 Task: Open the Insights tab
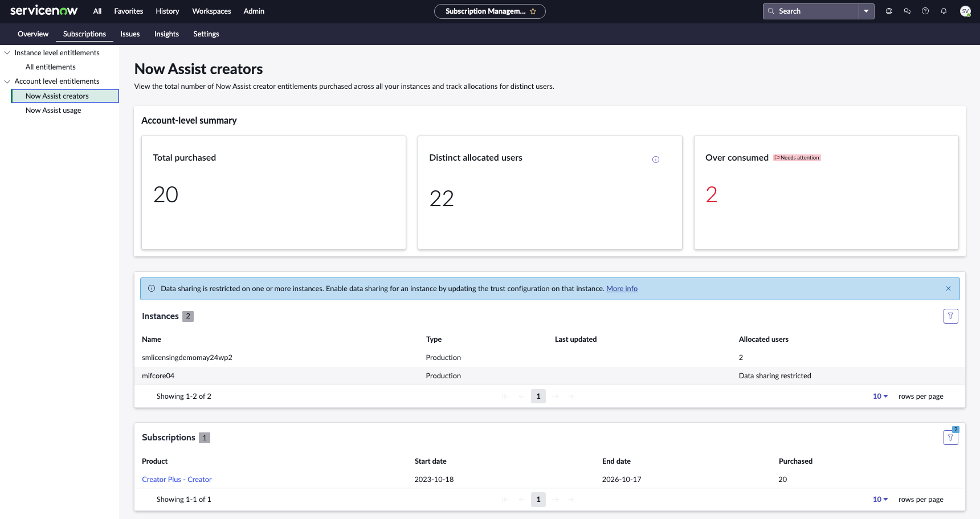(166, 34)
